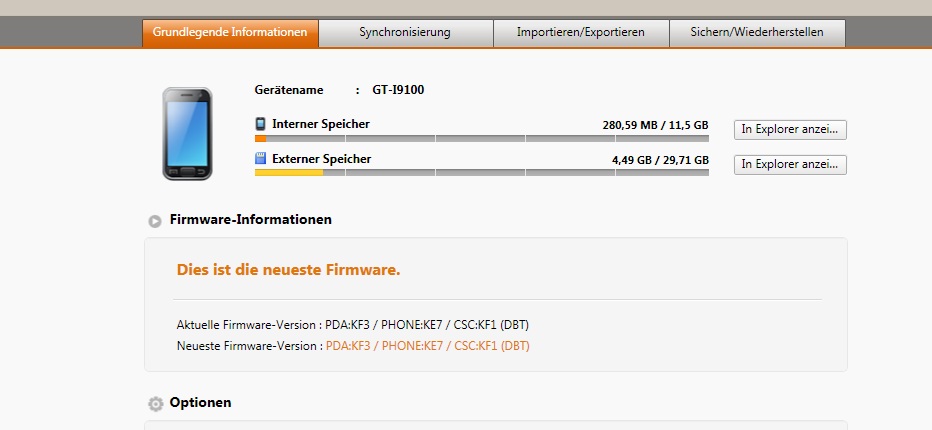Open the Grundlegende Informationen tab

(x=230, y=33)
